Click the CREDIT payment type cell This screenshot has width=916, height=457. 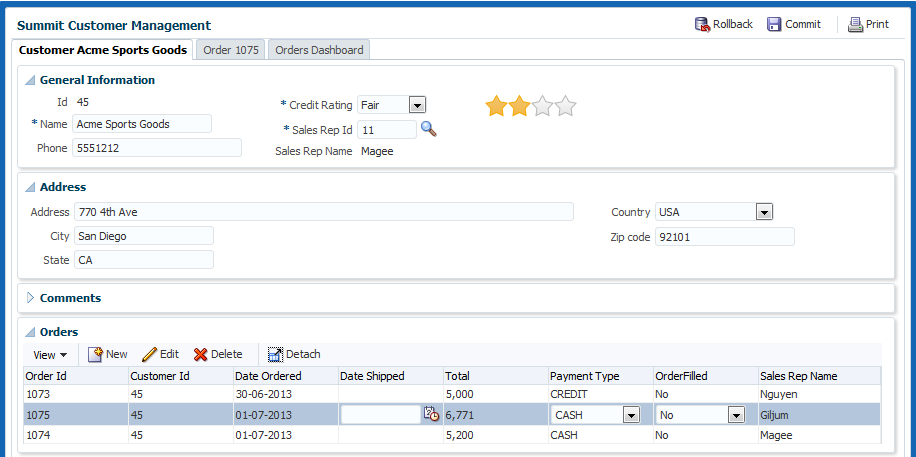point(601,394)
